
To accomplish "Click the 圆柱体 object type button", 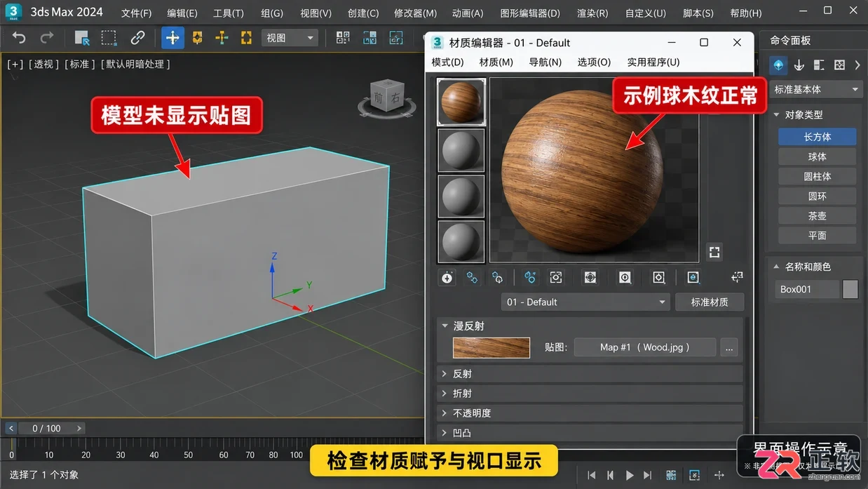I will point(818,176).
